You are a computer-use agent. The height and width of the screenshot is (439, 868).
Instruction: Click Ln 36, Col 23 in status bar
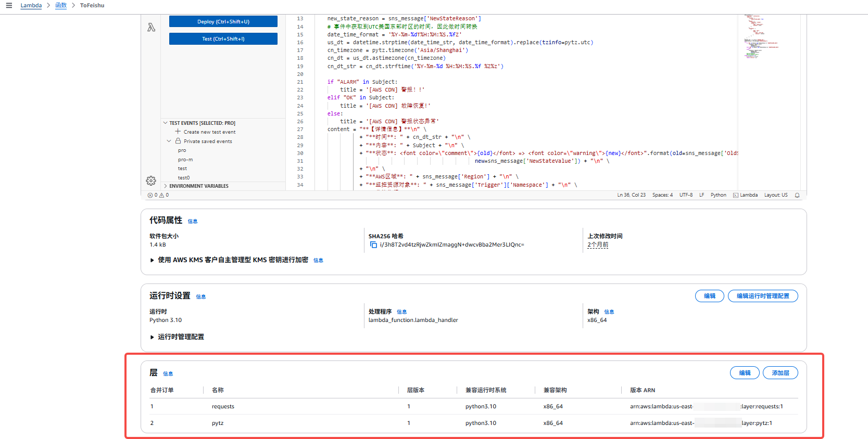(x=631, y=195)
